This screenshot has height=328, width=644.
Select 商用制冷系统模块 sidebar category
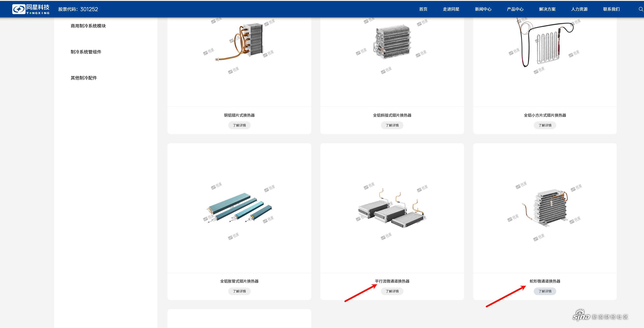pyautogui.click(x=88, y=26)
